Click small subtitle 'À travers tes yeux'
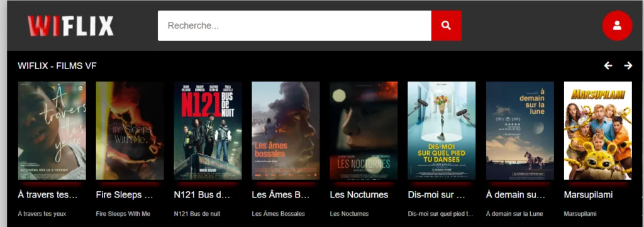The image size is (644, 227). 42,214
